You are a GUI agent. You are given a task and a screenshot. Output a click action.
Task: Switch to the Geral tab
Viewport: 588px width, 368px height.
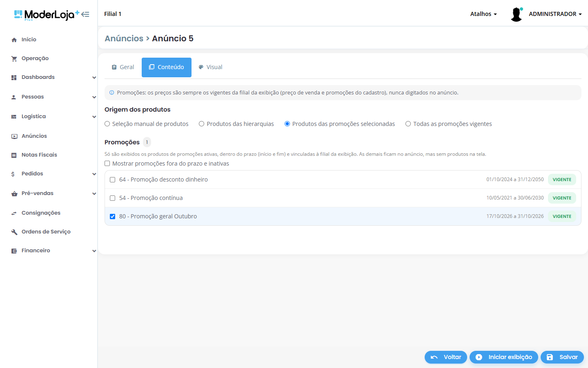pos(123,67)
